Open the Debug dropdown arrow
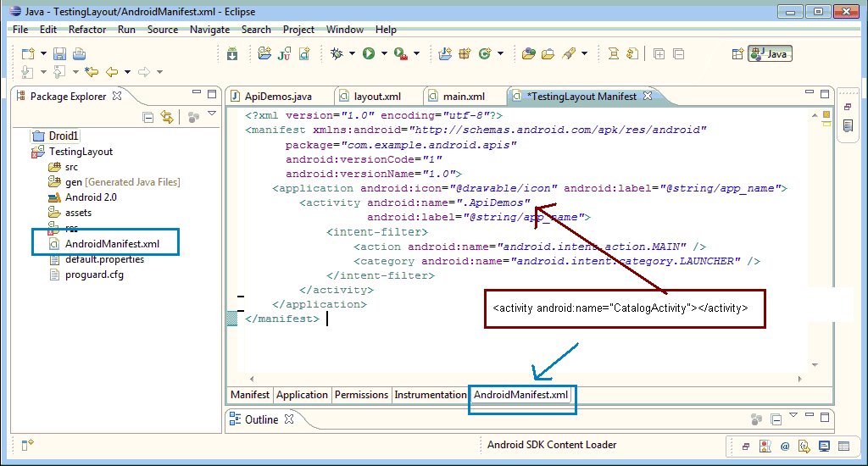Image resolution: width=868 pixels, height=466 pixels. click(x=352, y=53)
